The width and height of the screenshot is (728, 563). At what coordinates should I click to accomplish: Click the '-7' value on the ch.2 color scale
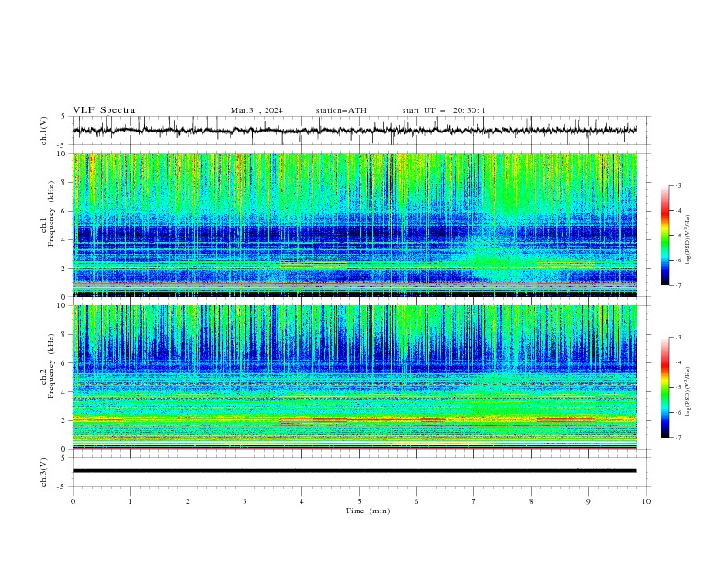pos(677,437)
